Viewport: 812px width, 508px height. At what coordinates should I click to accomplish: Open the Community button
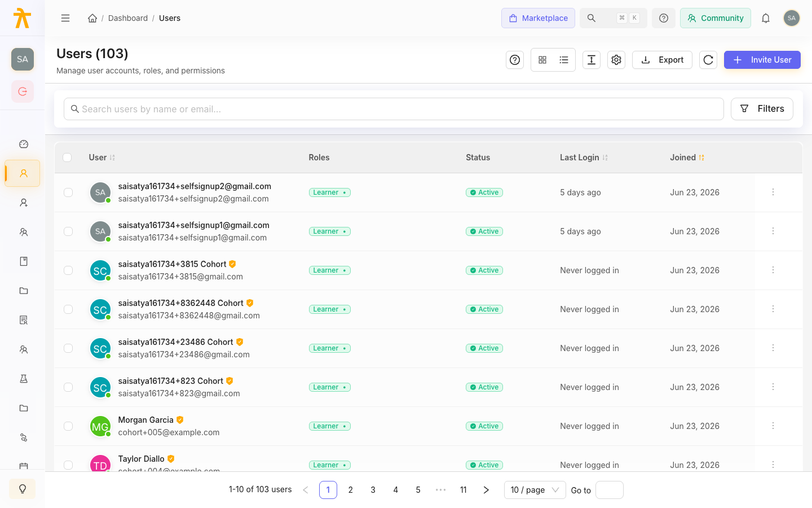716,18
